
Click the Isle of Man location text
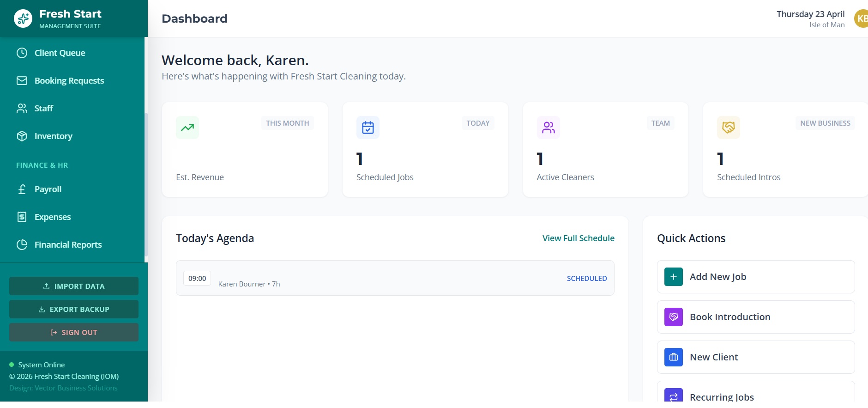point(827,25)
